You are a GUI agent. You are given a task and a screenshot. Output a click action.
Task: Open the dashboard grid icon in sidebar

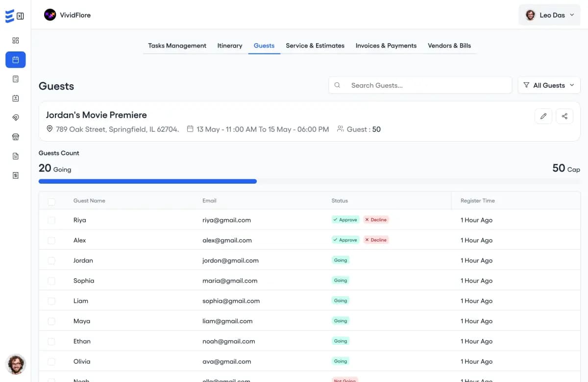pyautogui.click(x=15, y=40)
